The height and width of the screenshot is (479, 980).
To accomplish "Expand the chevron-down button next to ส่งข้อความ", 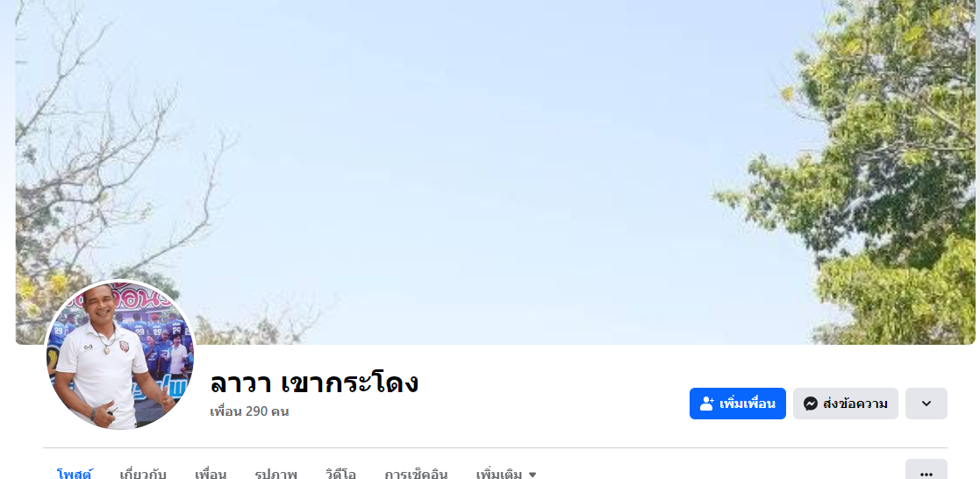I will [x=926, y=404].
